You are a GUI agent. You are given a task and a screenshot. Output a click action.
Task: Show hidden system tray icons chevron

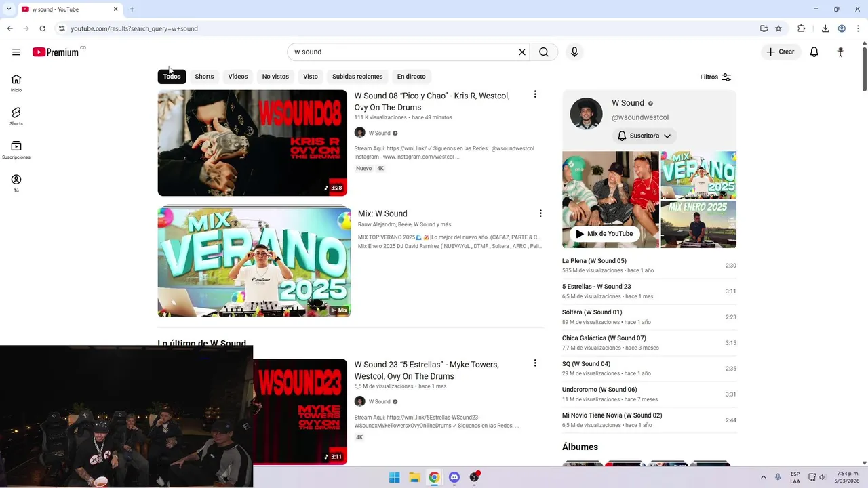pos(764,477)
